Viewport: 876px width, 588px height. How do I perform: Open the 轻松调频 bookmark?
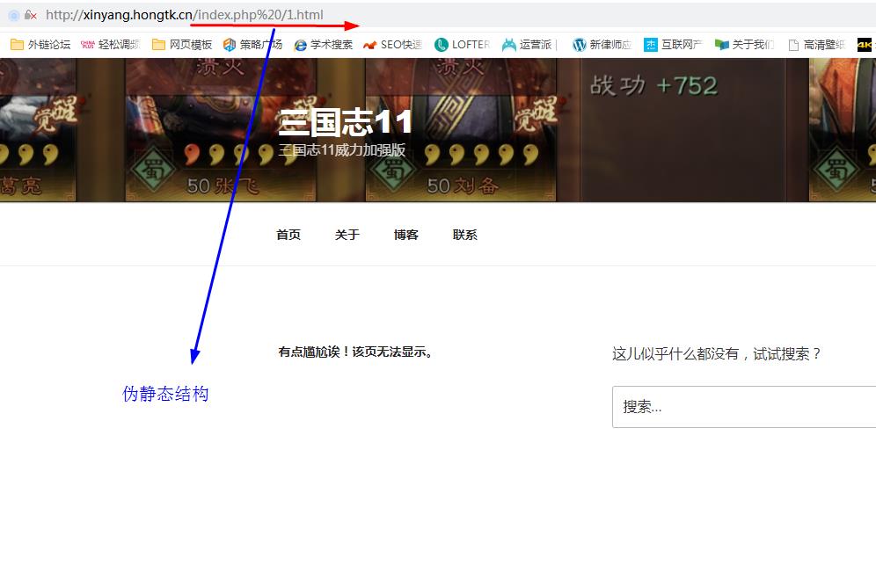point(110,45)
